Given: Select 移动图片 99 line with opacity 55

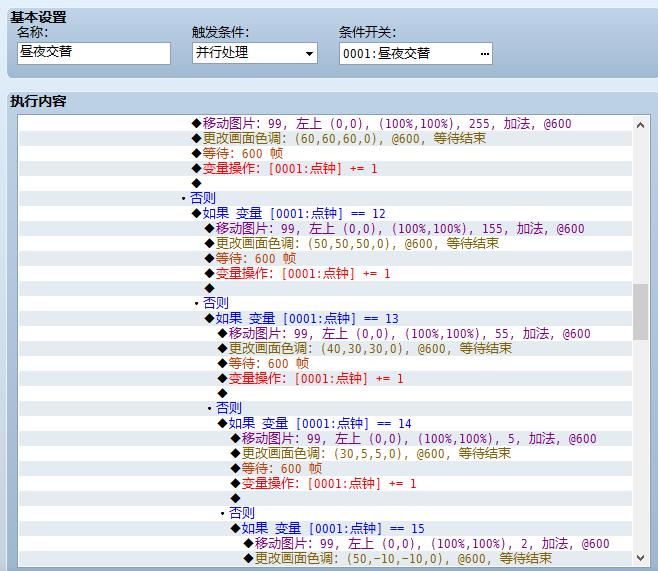Looking at the screenshot, I should point(326,334).
